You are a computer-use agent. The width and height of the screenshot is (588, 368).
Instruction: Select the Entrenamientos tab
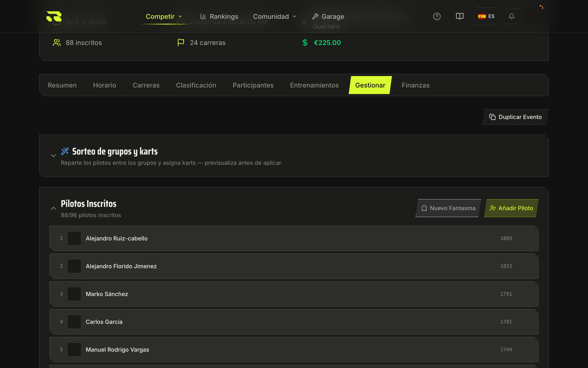[x=314, y=85]
